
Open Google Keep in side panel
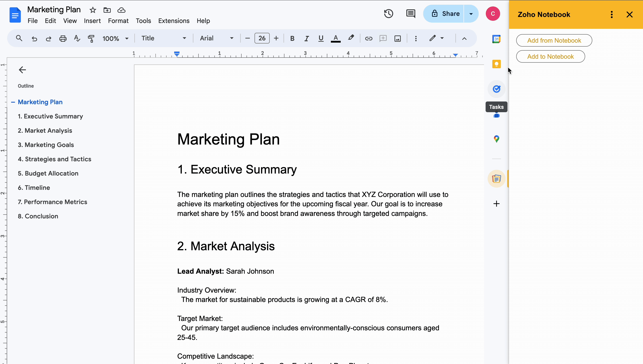click(x=496, y=64)
